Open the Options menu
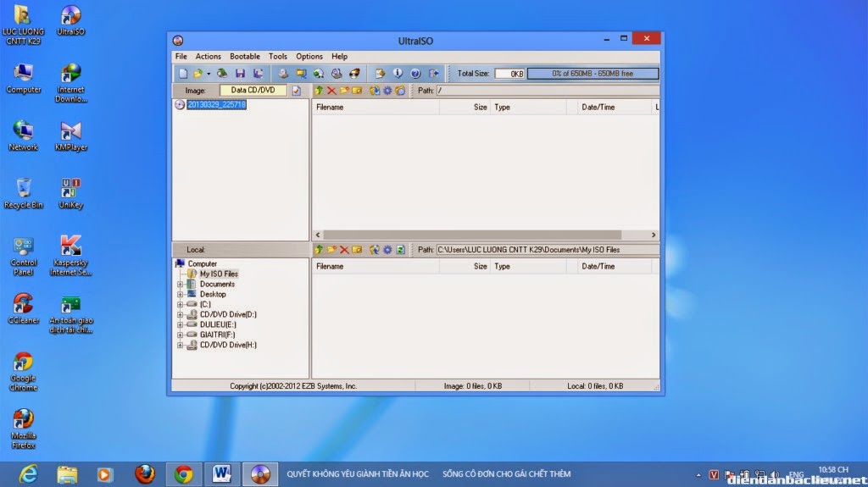The image size is (868, 487). pyautogui.click(x=309, y=57)
